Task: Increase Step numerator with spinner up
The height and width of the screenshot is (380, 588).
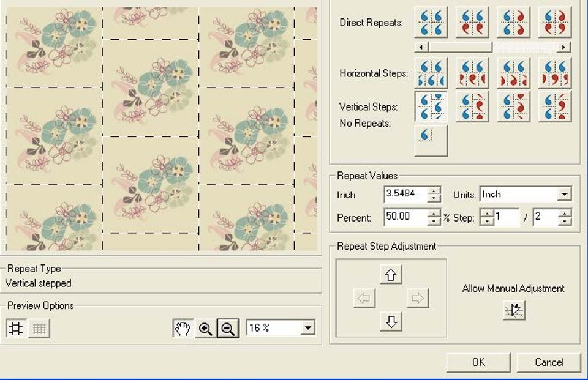Action: [487, 213]
